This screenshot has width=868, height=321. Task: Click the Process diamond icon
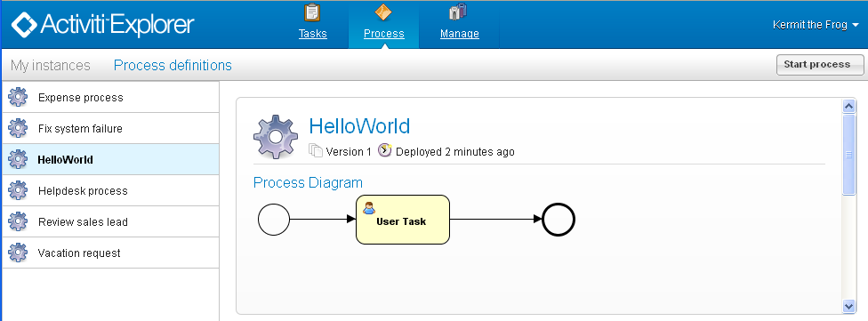tap(383, 12)
